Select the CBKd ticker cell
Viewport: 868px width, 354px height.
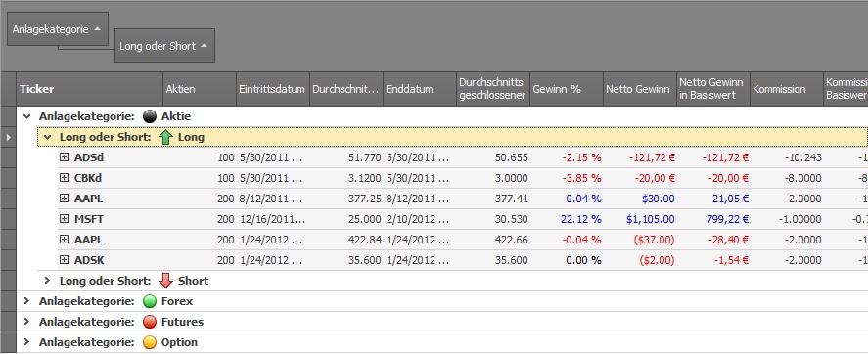(88, 178)
